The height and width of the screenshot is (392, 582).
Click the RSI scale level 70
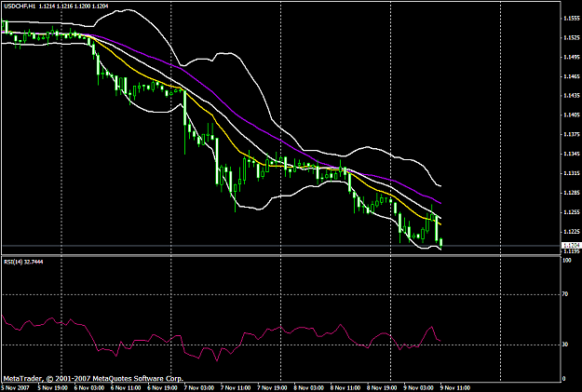click(x=565, y=294)
